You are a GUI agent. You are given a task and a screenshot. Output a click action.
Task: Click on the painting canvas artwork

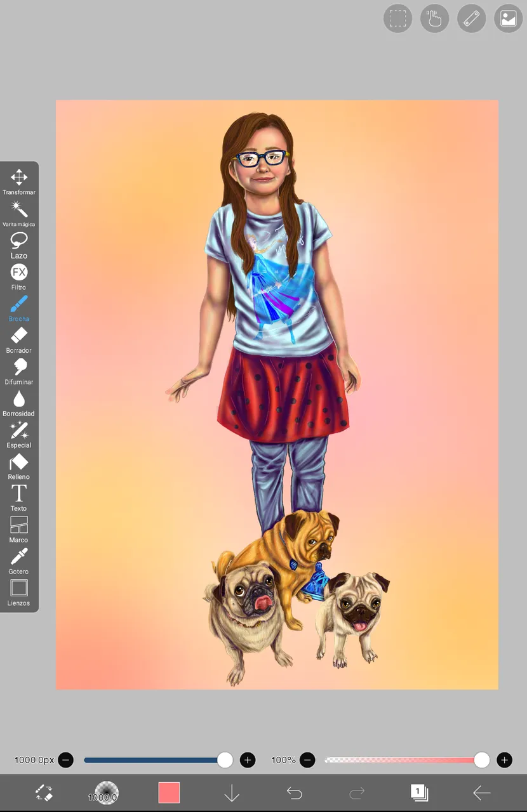point(277,395)
